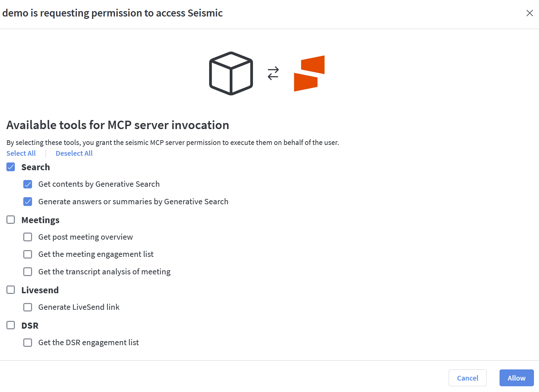Enable the DSR group checkbox
Image resolution: width=539 pixels, height=392 pixels.
11,325
